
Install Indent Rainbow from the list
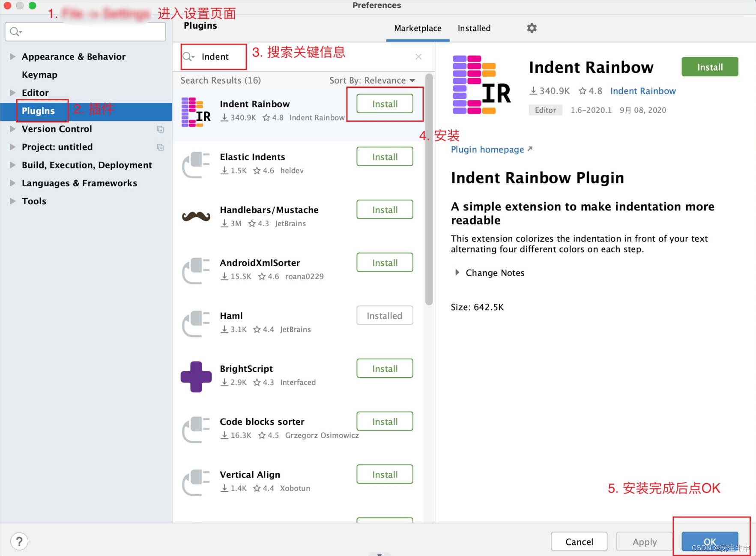pos(385,104)
